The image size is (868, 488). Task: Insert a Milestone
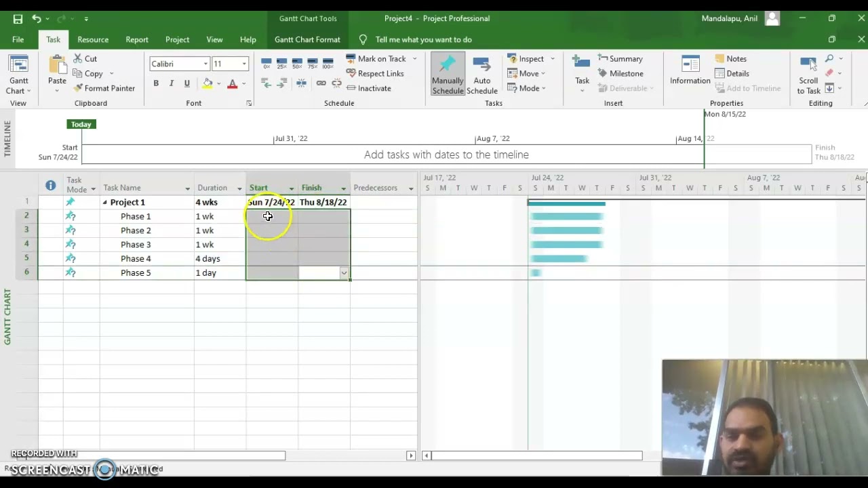point(620,74)
